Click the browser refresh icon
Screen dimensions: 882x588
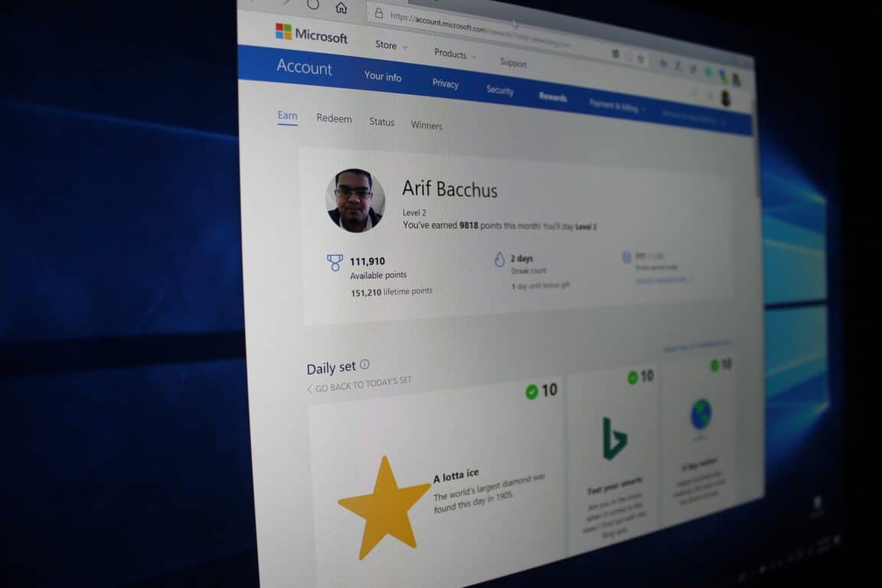pos(313,5)
